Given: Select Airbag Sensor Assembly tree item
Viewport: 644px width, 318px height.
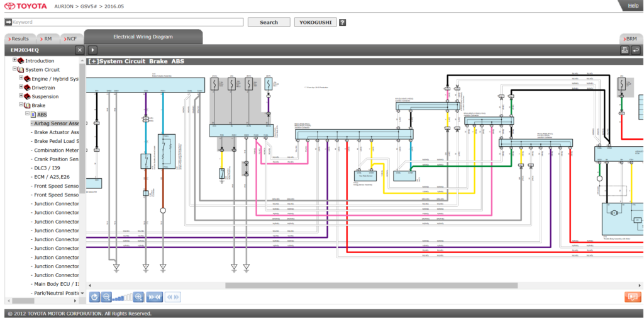Looking at the screenshot, I should pyautogui.click(x=55, y=123).
